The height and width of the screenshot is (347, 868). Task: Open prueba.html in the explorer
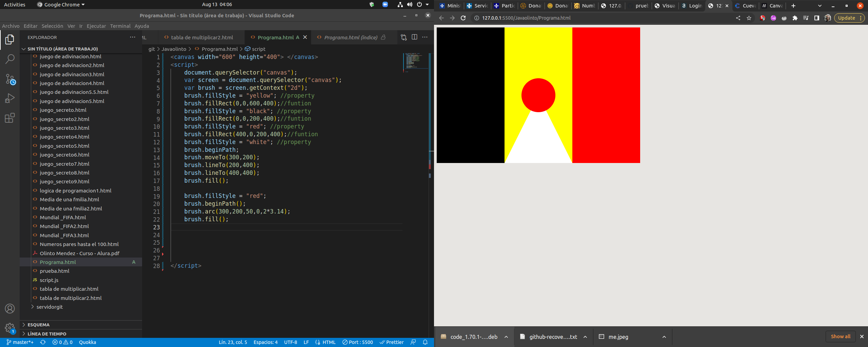[54, 271]
